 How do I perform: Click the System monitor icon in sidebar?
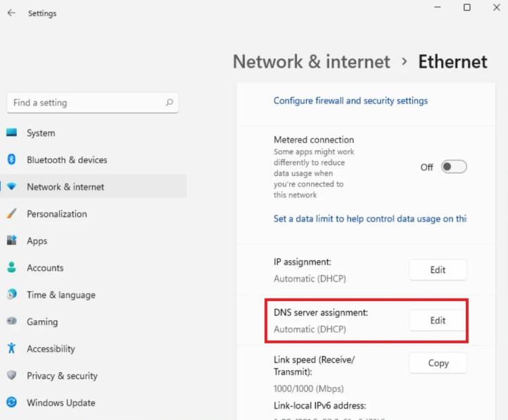(x=11, y=133)
